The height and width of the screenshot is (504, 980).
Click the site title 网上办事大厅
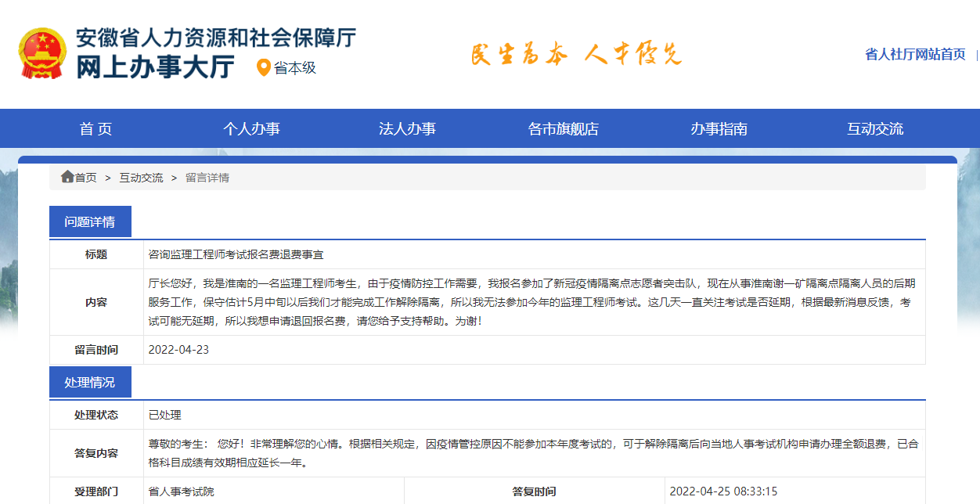tap(155, 67)
